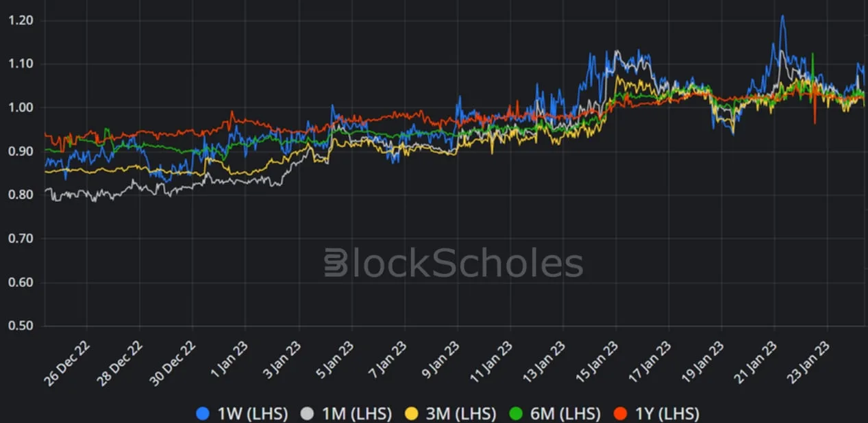The width and height of the screenshot is (868, 423).
Task: Click the 1.20 y-axis label
Action: (21, 21)
